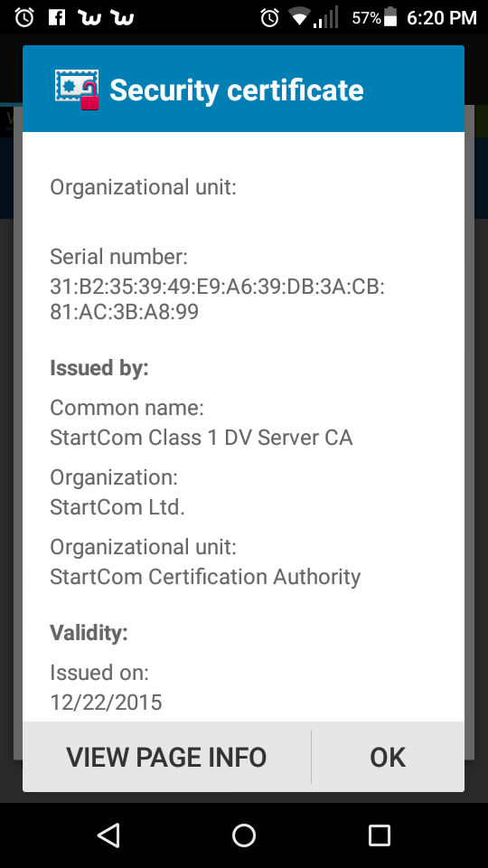Tap the first Wish notification icon
Screen dimensions: 488x868
tap(89, 18)
